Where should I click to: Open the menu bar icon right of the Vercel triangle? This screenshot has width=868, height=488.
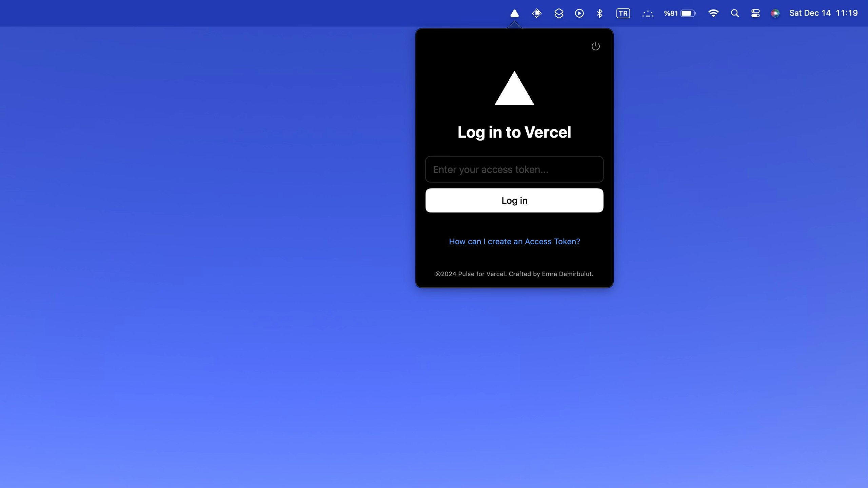pos(537,13)
